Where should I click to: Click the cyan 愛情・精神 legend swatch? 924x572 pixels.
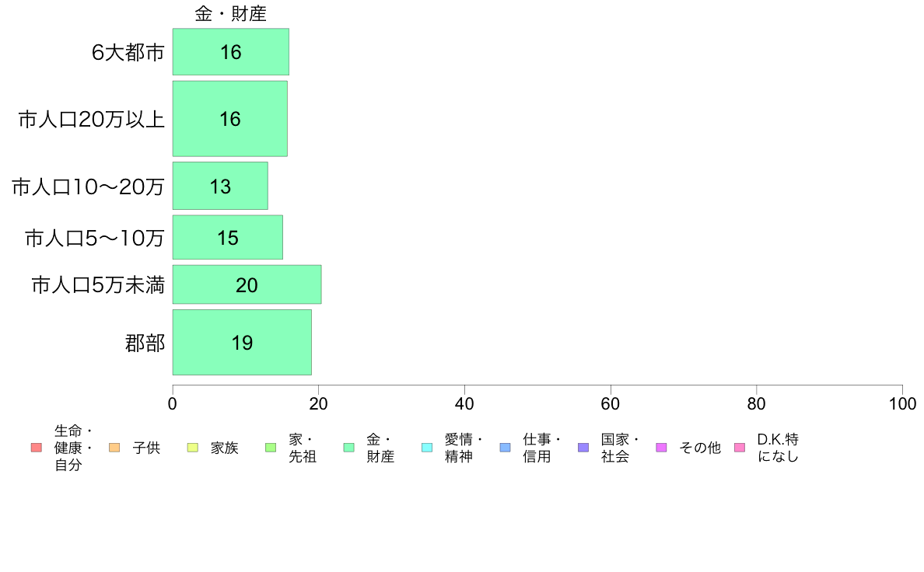[x=427, y=448]
